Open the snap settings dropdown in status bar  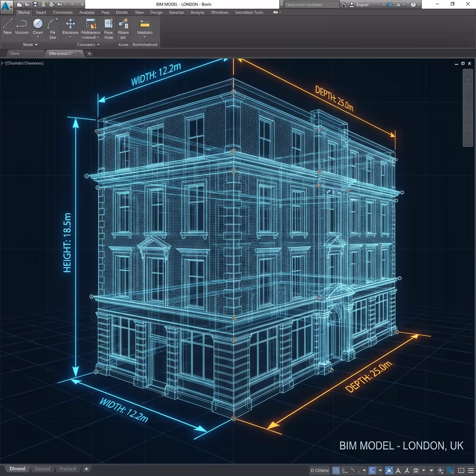tap(364, 469)
